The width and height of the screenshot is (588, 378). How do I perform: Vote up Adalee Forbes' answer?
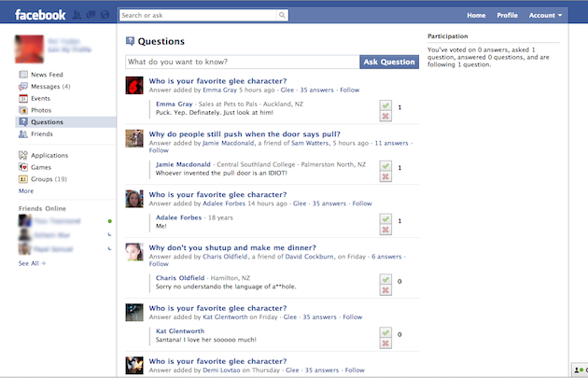[385, 219]
